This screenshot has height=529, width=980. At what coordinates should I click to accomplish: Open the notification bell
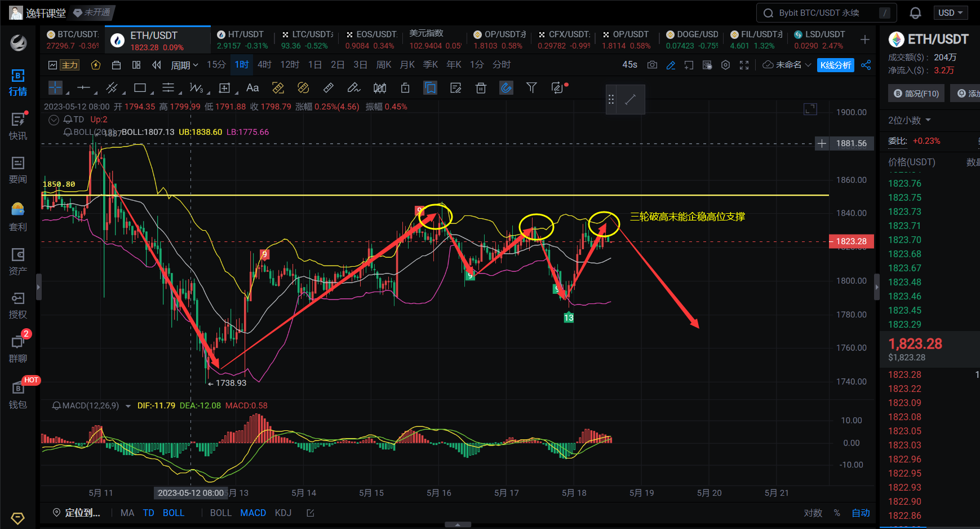tap(915, 13)
